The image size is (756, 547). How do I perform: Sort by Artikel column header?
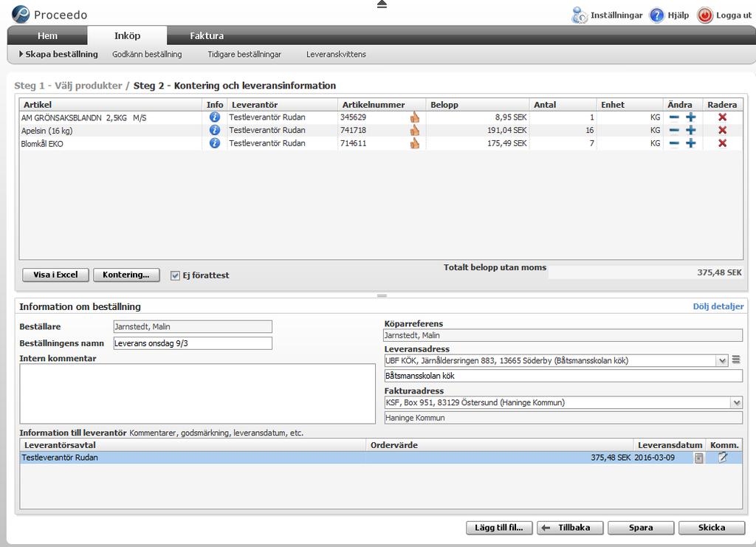pos(111,105)
